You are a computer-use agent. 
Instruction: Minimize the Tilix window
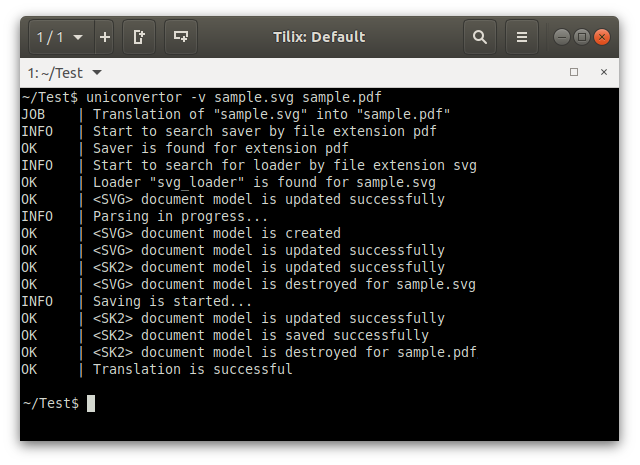point(562,37)
